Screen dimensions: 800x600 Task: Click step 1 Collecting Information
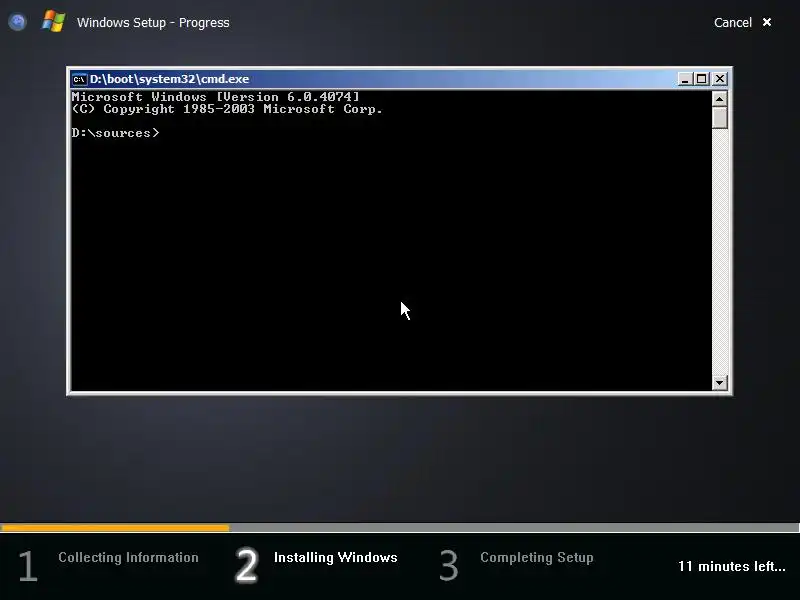coord(108,564)
